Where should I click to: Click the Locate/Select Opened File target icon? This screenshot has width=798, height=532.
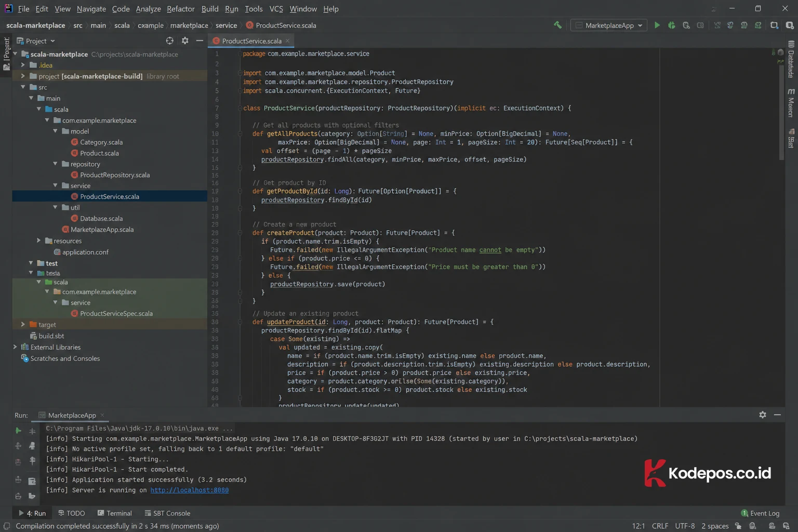coord(169,41)
